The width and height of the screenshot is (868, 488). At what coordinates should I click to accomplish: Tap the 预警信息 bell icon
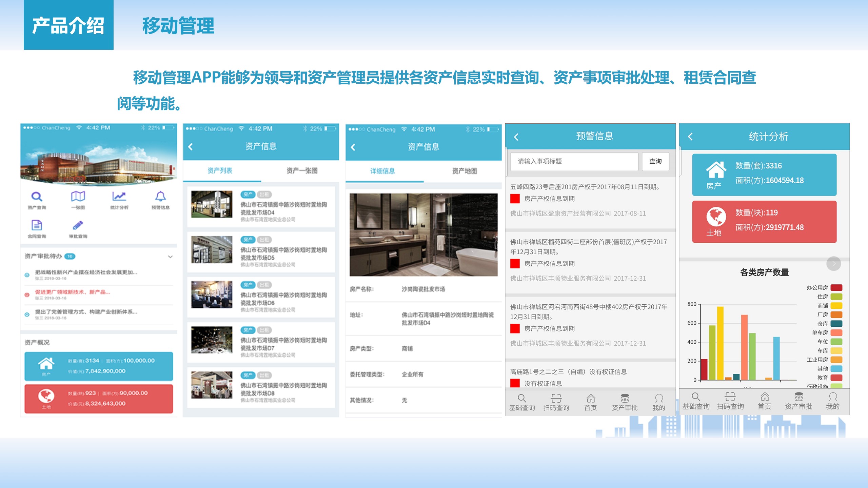[x=160, y=197]
